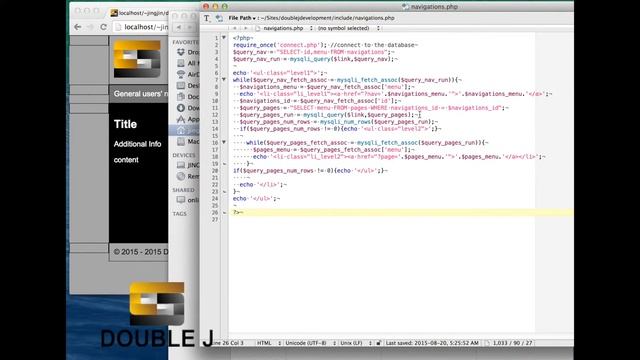Click the Line 26 Col 3 cursor position indicator

click(x=228, y=343)
